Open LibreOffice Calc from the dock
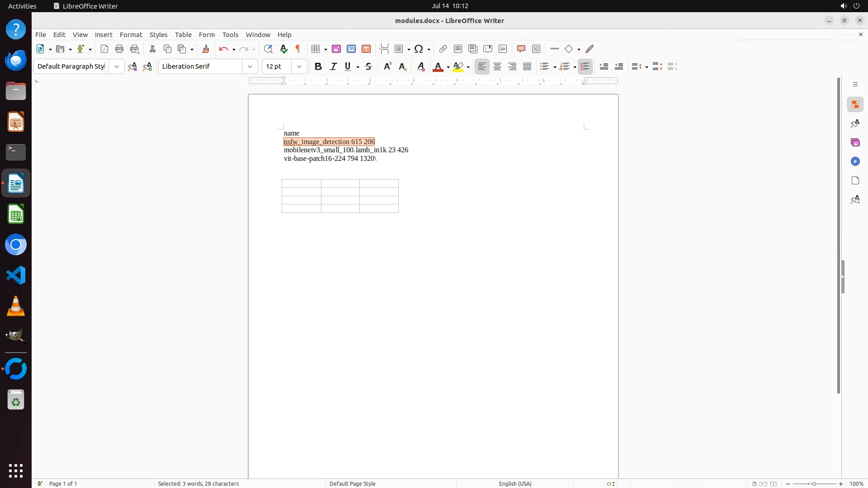 16,214
